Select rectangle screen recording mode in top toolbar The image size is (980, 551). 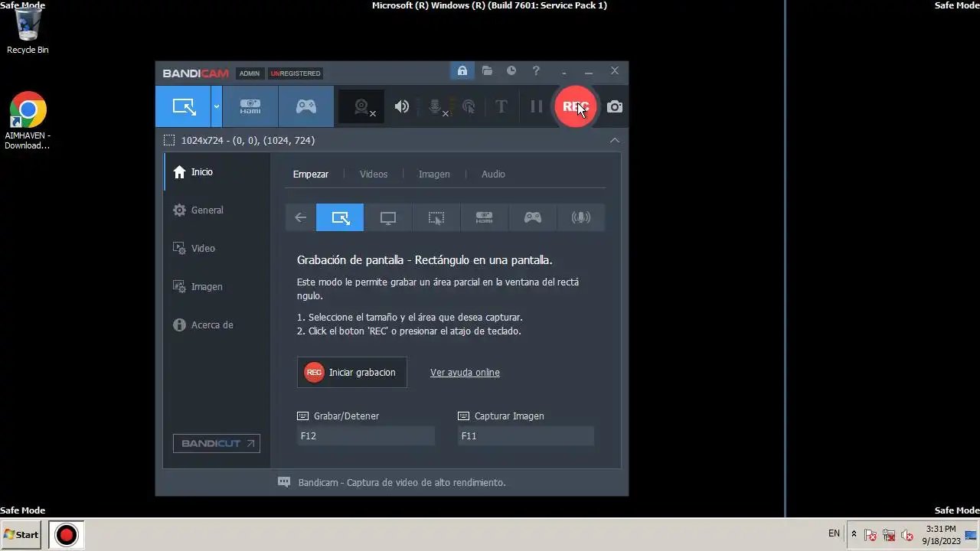coord(183,106)
